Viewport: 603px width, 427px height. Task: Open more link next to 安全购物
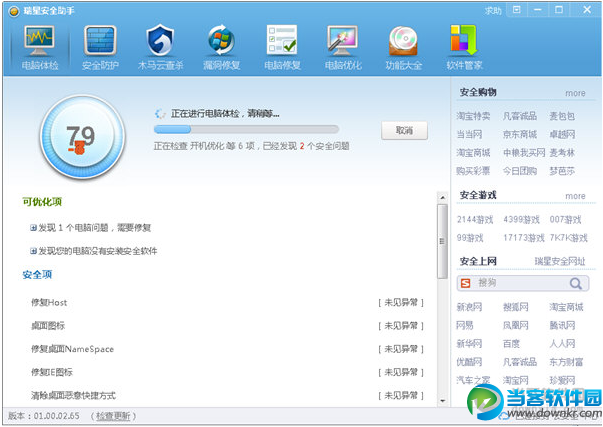[x=575, y=93]
